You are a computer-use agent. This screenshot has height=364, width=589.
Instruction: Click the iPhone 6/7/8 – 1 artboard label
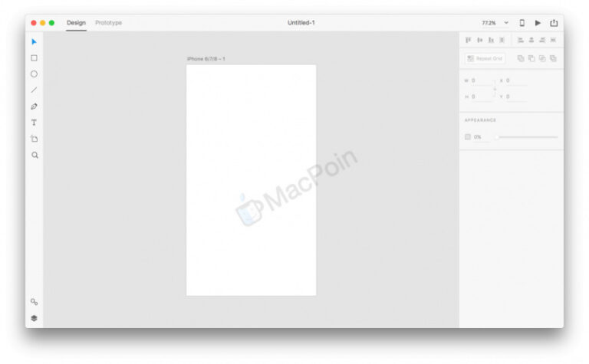pos(206,59)
